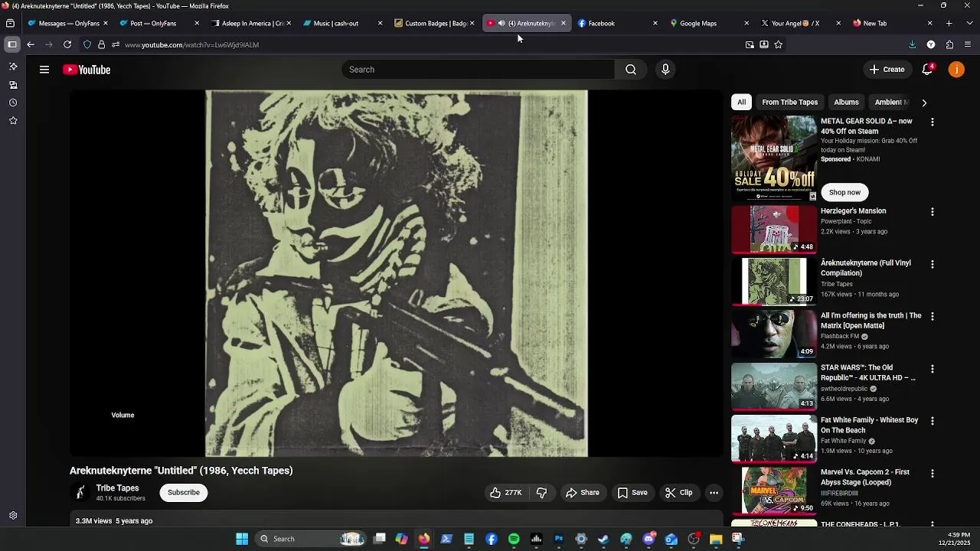Open Firefox View icon in tab bar
The height and width of the screenshot is (551, 980).
point(10,23)
